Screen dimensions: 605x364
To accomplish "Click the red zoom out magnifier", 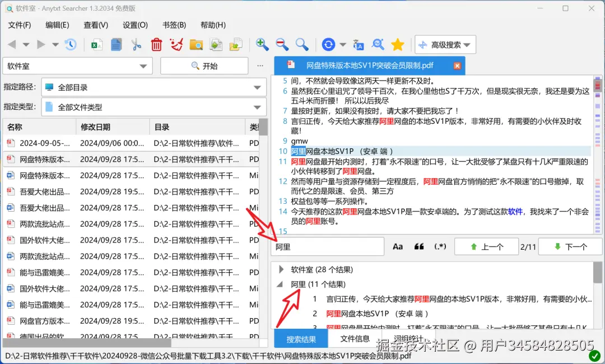I will tap(282, 45).
